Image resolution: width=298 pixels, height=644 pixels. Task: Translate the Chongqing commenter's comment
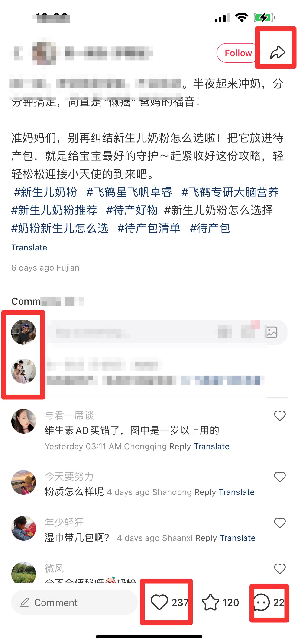(x=211, y=446)
